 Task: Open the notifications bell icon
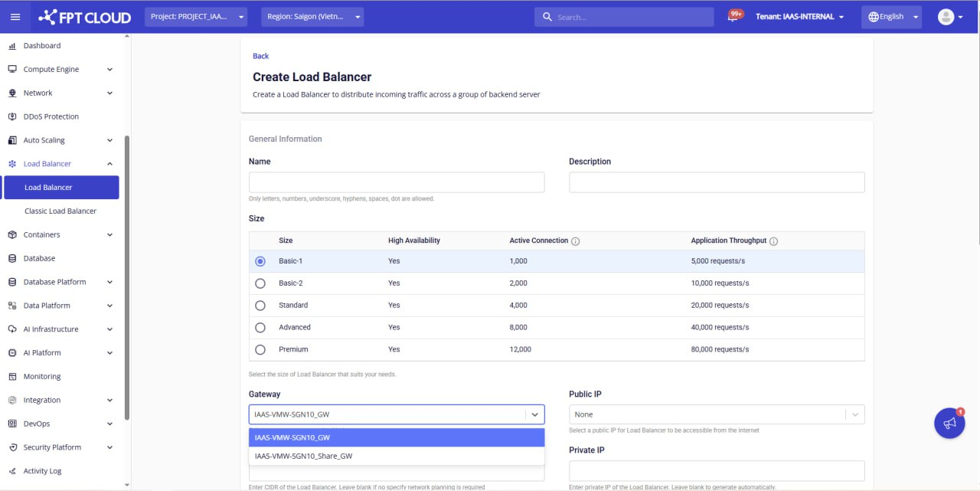coord(733,18)
